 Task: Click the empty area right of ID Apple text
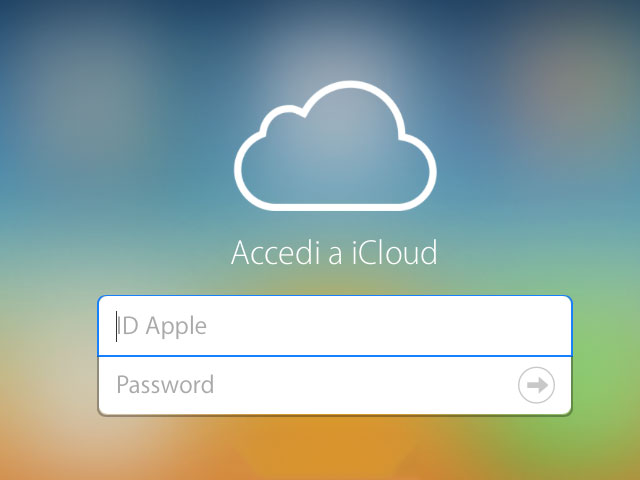click(x=388, y=326)
